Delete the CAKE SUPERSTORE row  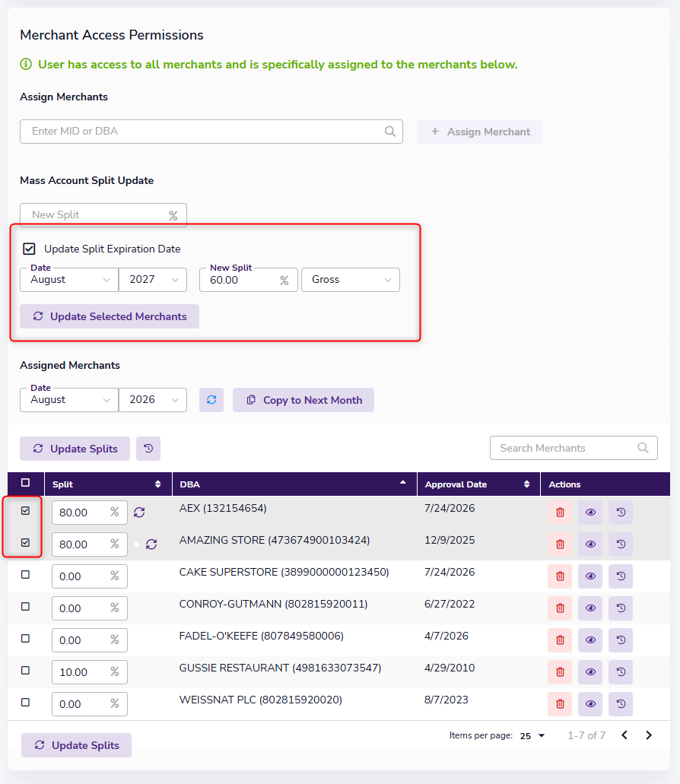(560, 576)
